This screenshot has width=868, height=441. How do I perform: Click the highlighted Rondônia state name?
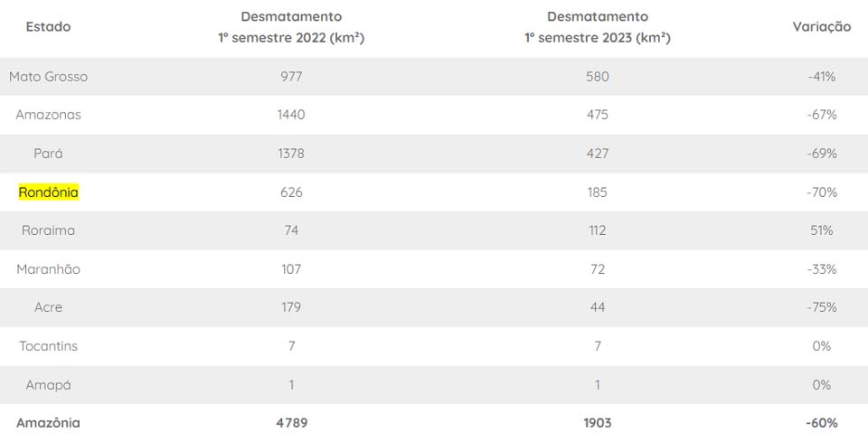(x=49, y=192)
